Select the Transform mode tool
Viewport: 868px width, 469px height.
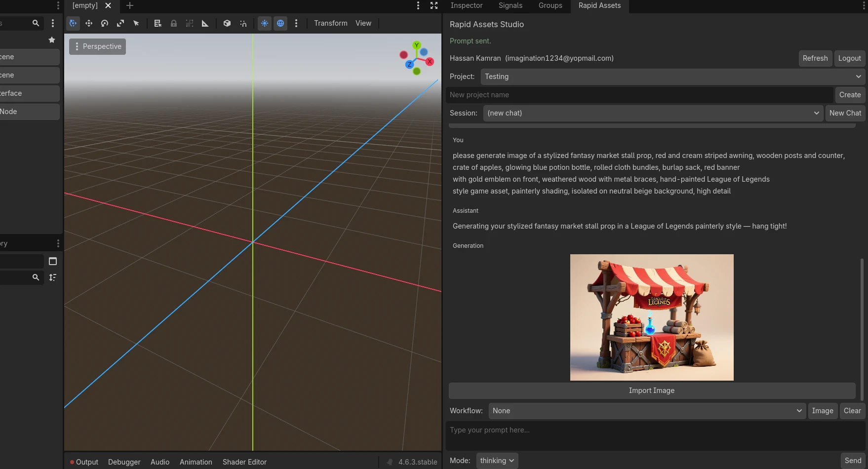(x=73, y=23)
